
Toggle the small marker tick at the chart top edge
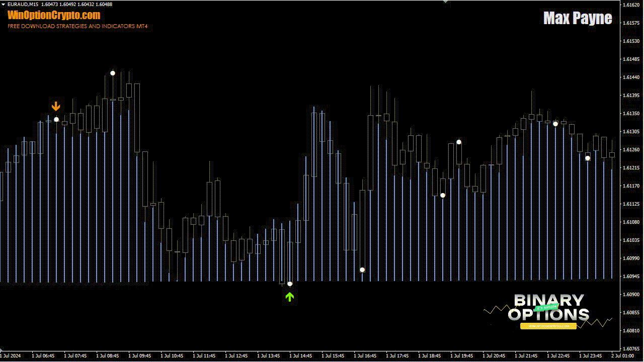coord(445,3)
